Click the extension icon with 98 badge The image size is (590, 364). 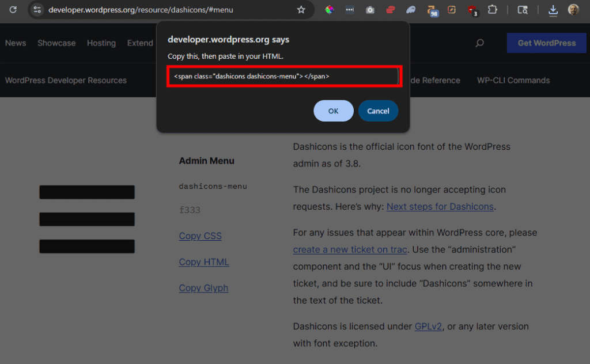click(x=432, y=10)
